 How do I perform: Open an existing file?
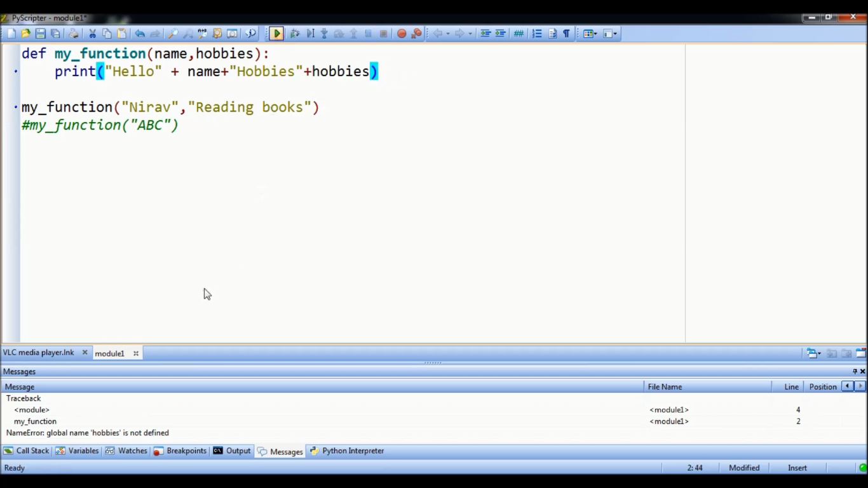pos(25,33)
